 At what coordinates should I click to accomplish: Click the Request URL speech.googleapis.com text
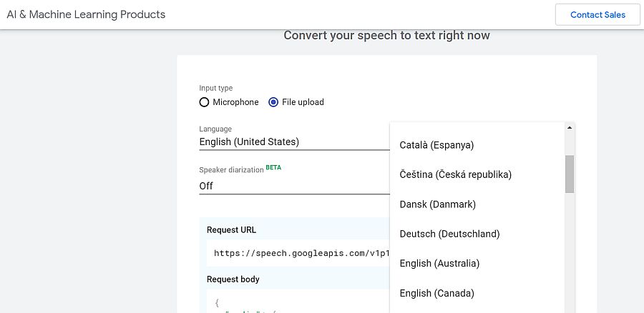tap(301, 253)
